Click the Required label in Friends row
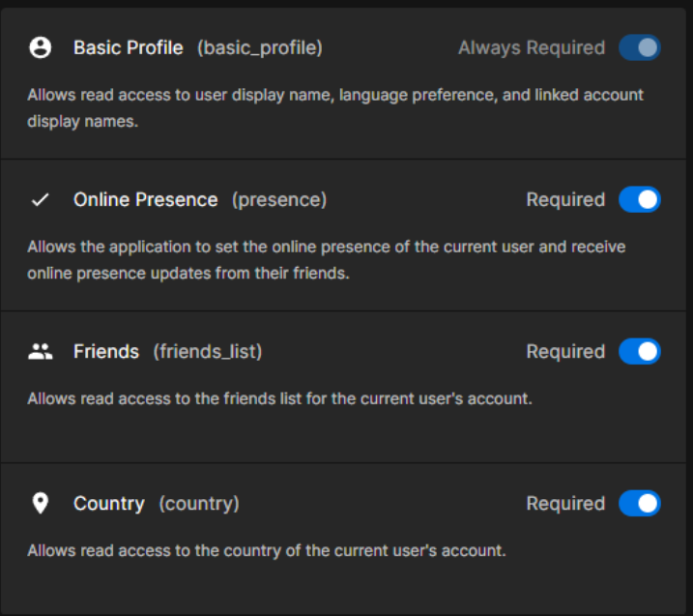 [x=565, y=352]
